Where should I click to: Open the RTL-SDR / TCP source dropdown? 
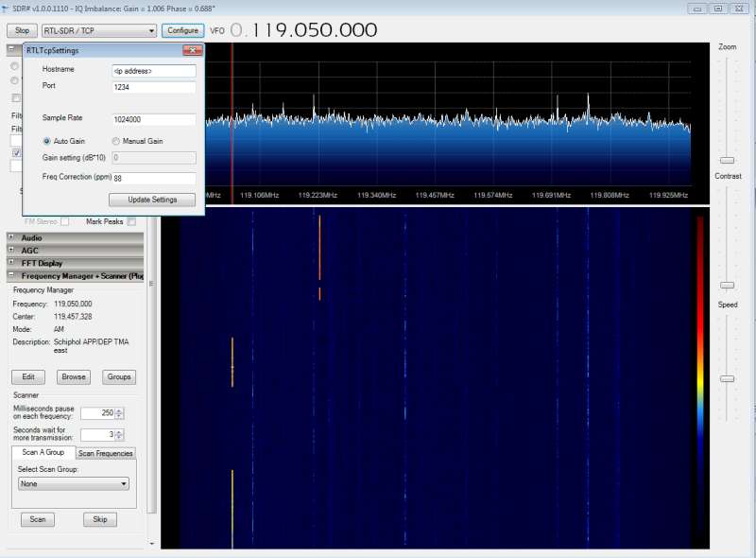coord(99,30)
